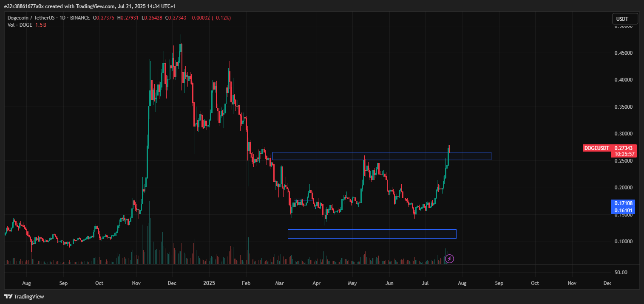Click the 0.45000 price axis label
This screenshot has width=644, height=304.
click(x=624, y=53)
